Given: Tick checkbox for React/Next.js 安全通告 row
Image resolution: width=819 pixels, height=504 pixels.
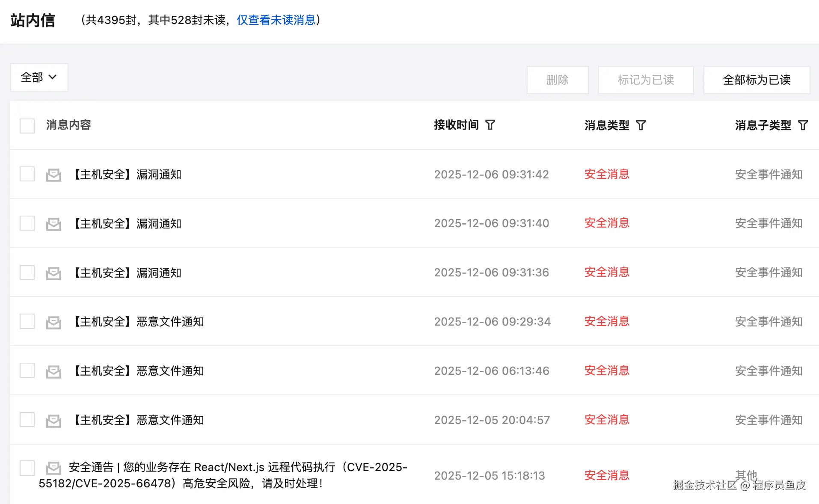Looking at the screenshot, I should [x=27, y=468].
